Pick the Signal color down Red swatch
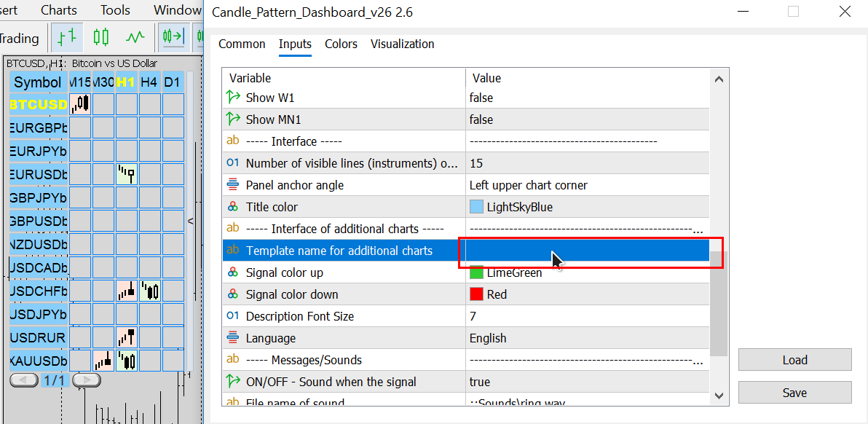 click(x=477, y=294)
